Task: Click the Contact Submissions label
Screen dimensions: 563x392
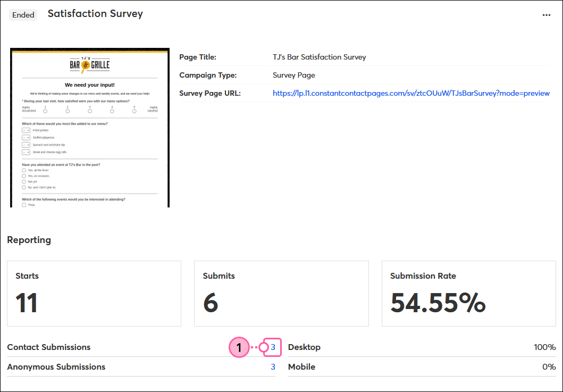Action: 49,347
